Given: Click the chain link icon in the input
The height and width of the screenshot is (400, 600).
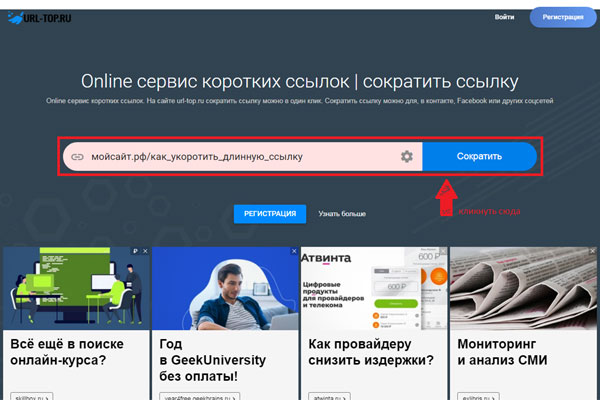Looking at the screenshot, I should coord(76,157).
